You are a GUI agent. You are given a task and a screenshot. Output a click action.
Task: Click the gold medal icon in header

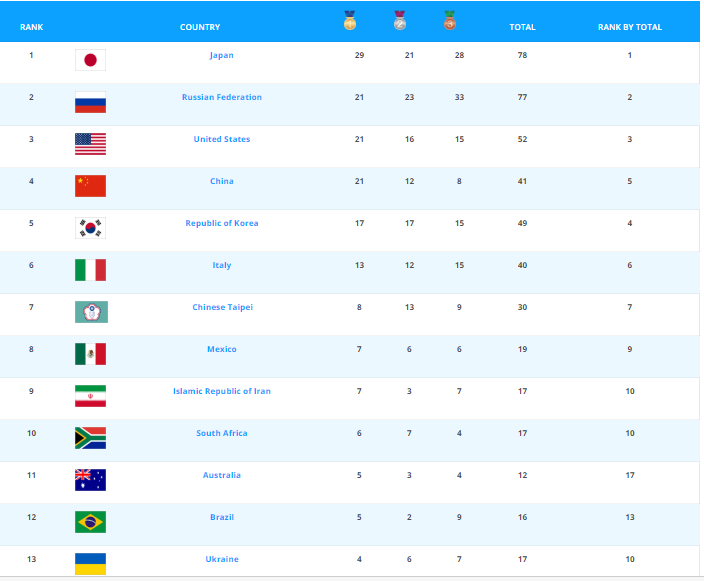click(x=350, y=19)
